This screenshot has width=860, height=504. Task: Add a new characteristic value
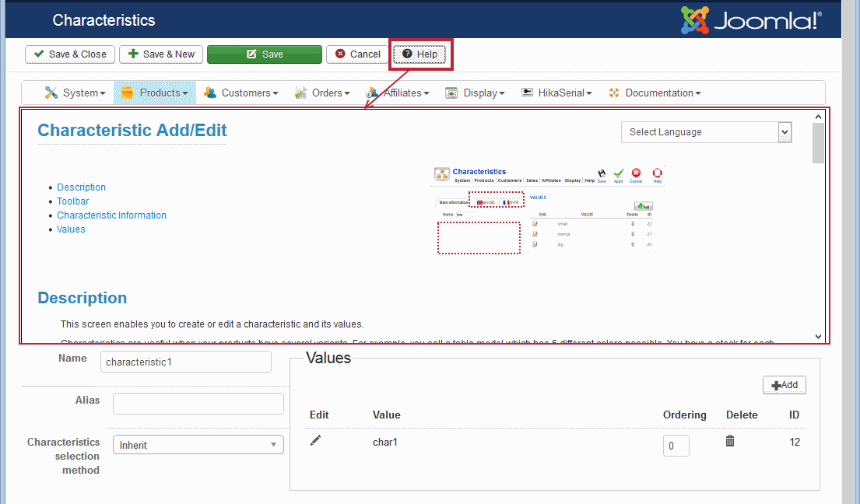tap(785, 385)
